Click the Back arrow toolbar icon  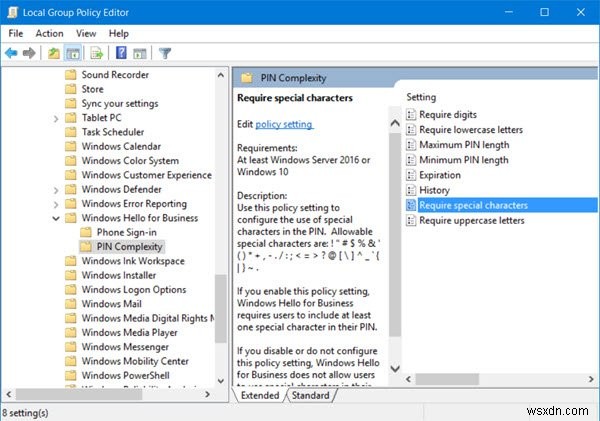click(11, 53)
